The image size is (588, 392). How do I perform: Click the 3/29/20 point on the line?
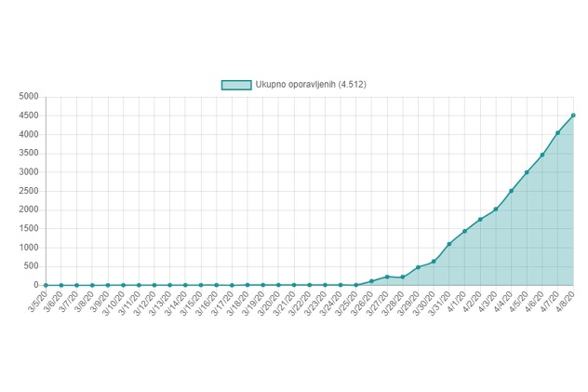[418, 267]
